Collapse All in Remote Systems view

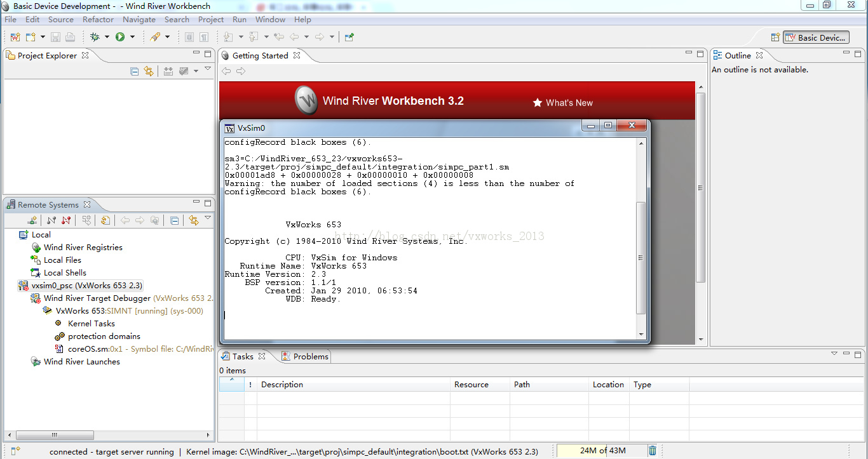[174, 220]
